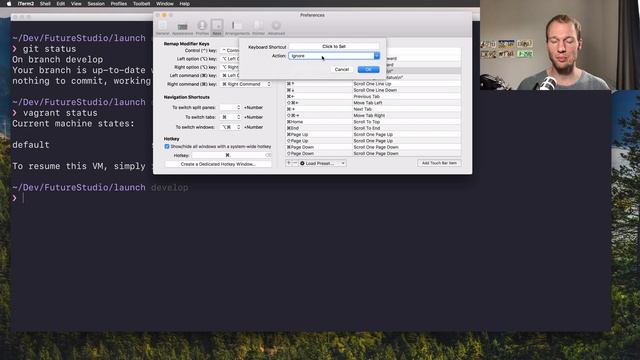Add a key mapping with the plus button
The image size is (640, 360).
pyautogui.click(x=289, y=163)
